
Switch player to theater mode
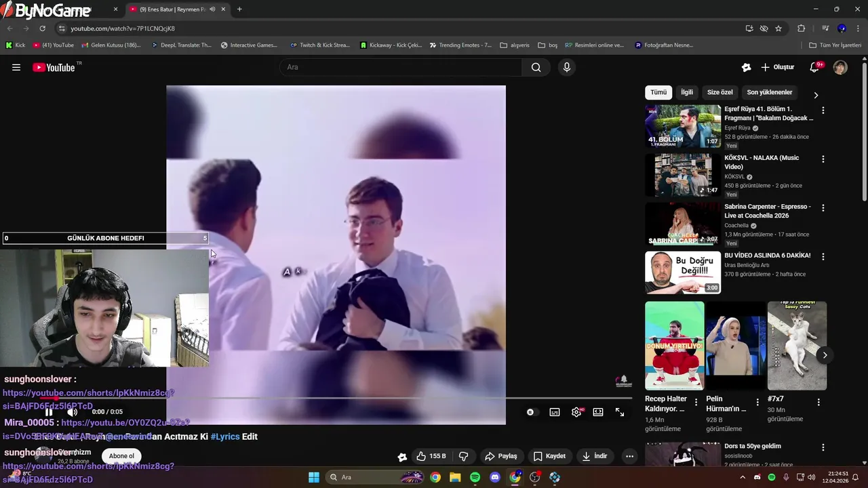[598, 412]
